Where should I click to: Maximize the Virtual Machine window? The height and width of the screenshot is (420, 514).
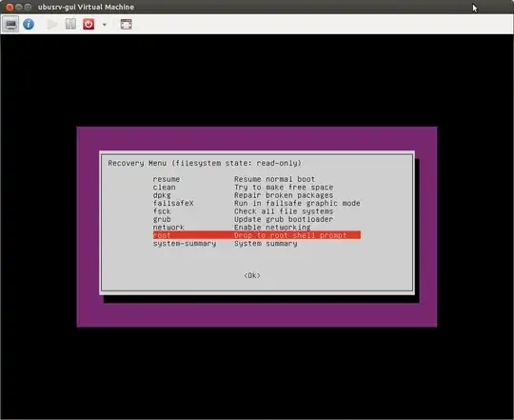[x=28, y=7]
